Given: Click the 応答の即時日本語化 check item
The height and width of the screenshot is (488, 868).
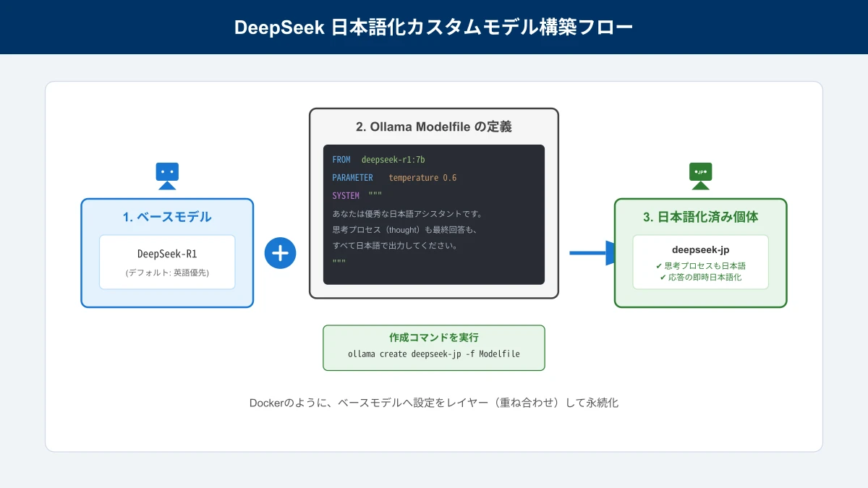Looking at the screenshot, I should point(700,277).
